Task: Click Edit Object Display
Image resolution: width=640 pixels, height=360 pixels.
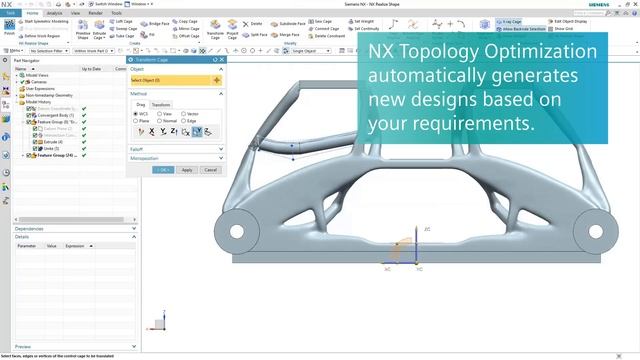Action: (x=567, y=21)
